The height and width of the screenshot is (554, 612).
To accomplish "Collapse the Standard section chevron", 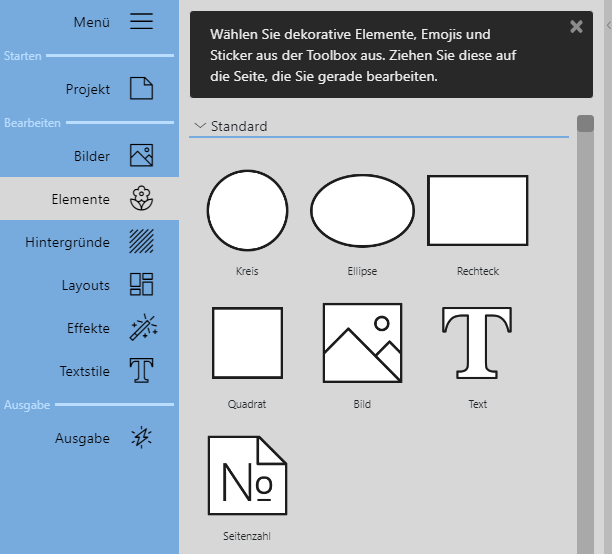I will coord(200,126).
